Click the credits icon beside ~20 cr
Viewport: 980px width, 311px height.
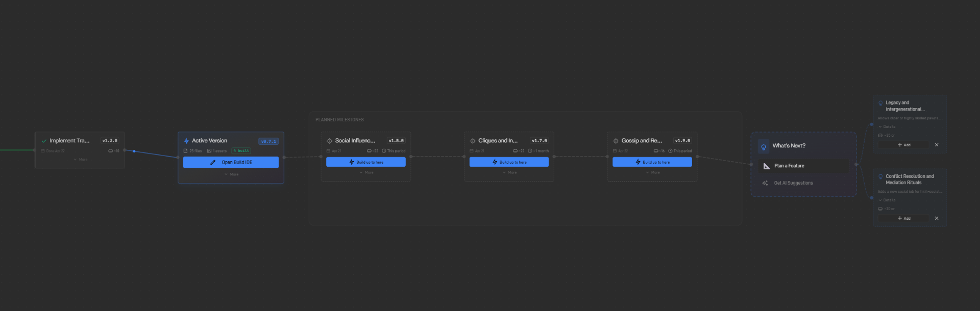coord(880,209)
